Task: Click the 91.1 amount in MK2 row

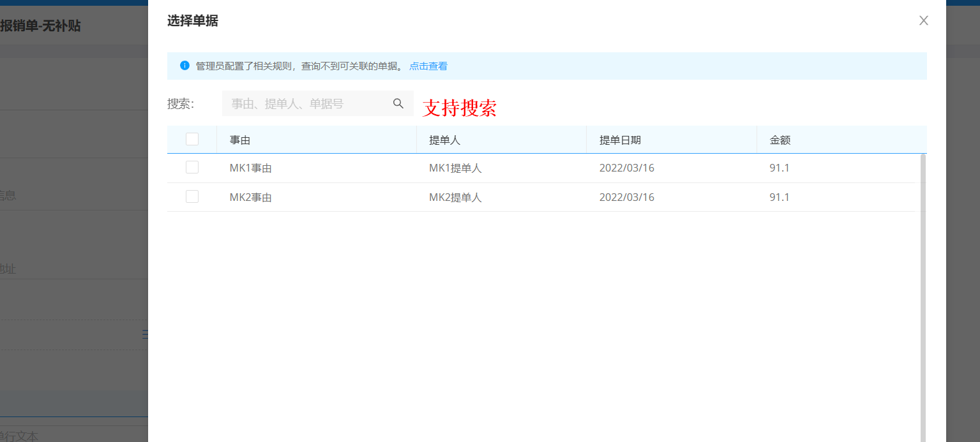Action: 780,198
